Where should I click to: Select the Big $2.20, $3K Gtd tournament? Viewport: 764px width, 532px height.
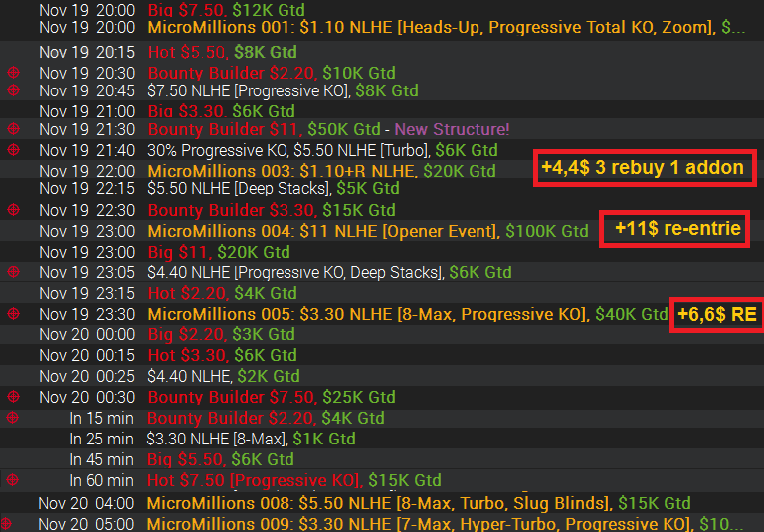tap(382, 335)
